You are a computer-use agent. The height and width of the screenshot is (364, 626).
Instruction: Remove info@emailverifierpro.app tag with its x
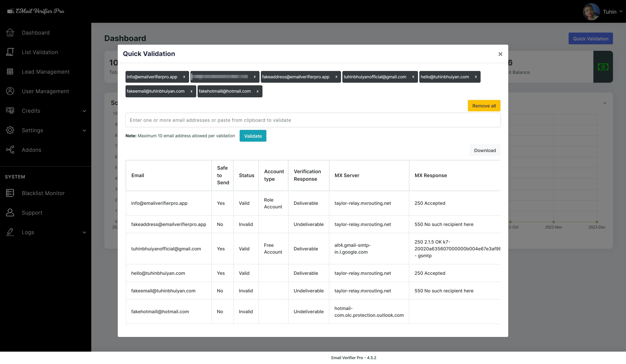(184, 77)
